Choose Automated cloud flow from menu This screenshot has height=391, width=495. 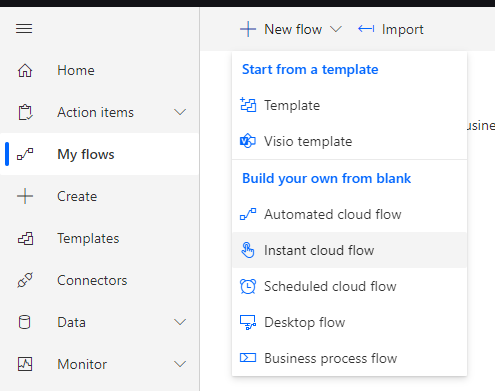tap(349, 214)
